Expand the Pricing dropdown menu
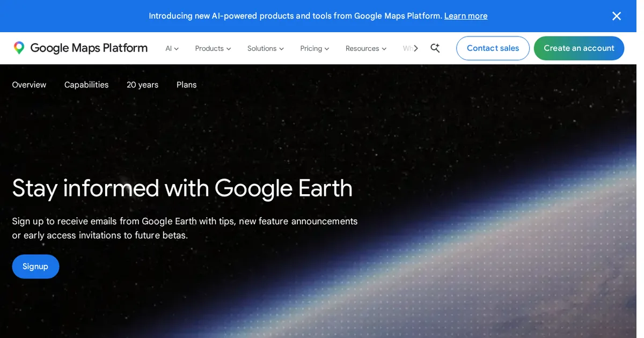This screenshot has width=644, height=338. pyautogui.click(x=314, y=48)
